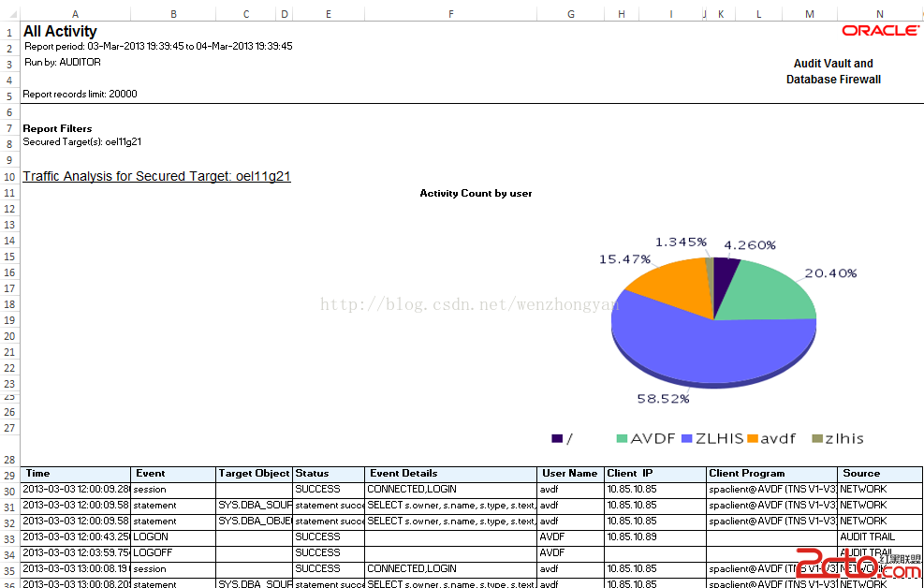This screenshot has width=924, height=588.
Task: Click the 'Target Object' table header
Action: 254,474
